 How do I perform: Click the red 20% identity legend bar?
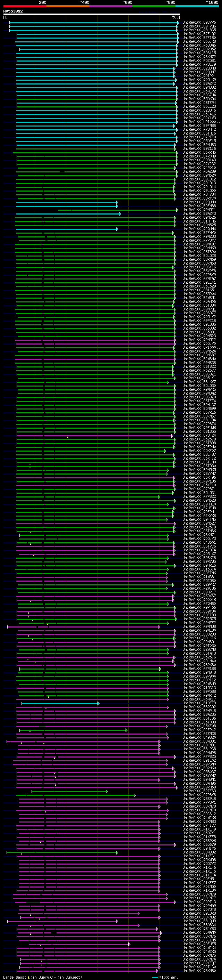(x=25, y=7)
